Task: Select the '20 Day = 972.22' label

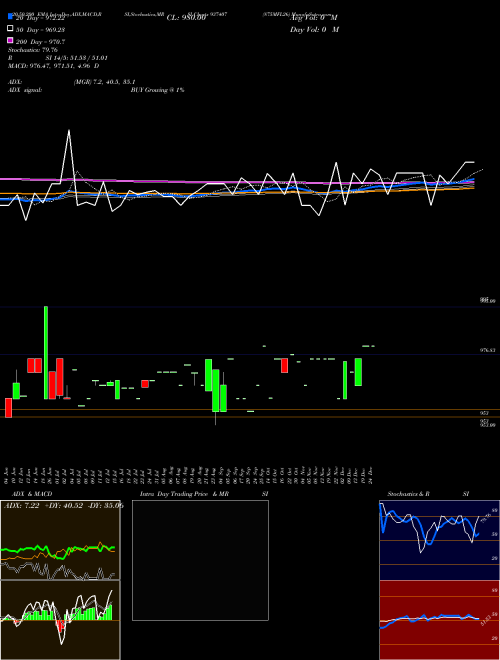Action: pos(40,18)
